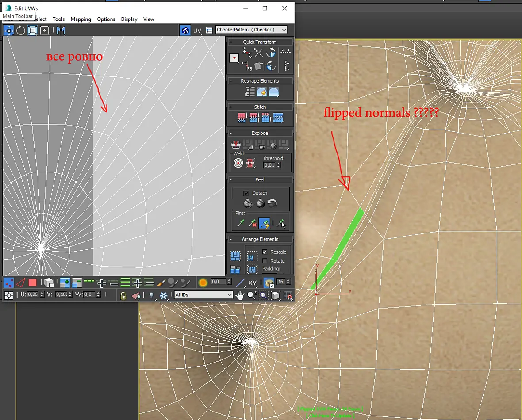Click the Weld Target icon
The width and height of the screenshot is (522, 420).
pos(238,163)
